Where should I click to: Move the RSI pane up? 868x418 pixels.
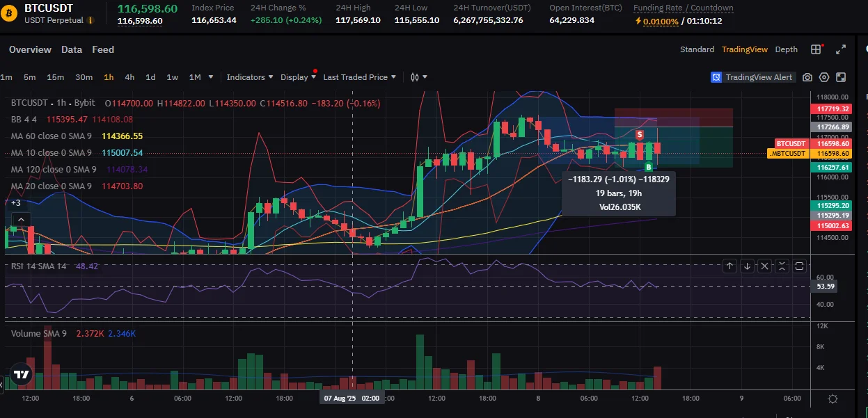730,266
